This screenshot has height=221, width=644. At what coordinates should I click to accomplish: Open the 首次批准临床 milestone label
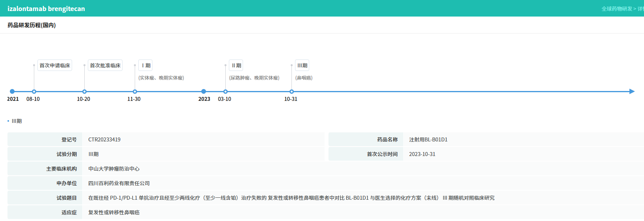pos(105,65)
